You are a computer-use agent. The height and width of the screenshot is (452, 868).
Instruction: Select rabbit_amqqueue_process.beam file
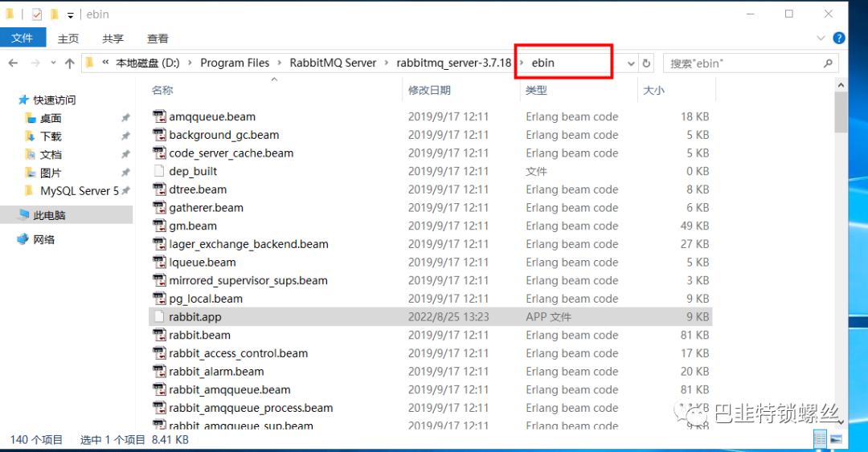tap(251, 409)
